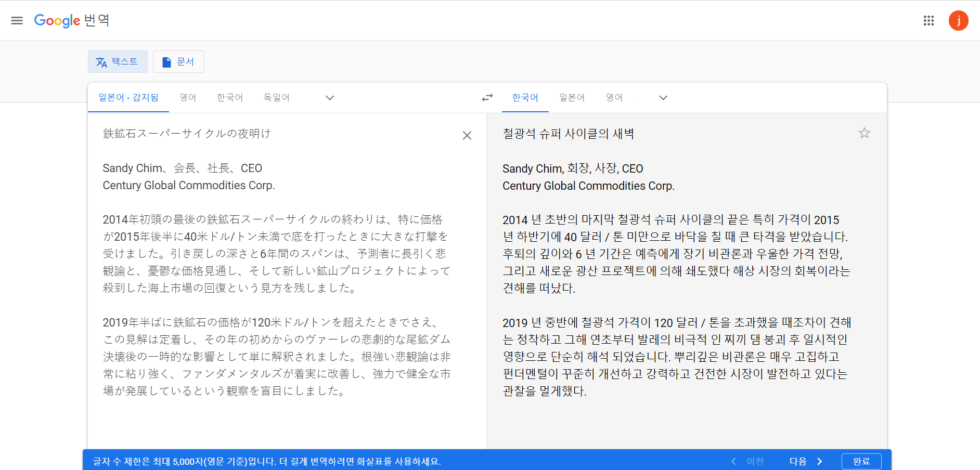Go to the 이전 tip
This screenshot has width=980, height=470.
pos(748,461)
